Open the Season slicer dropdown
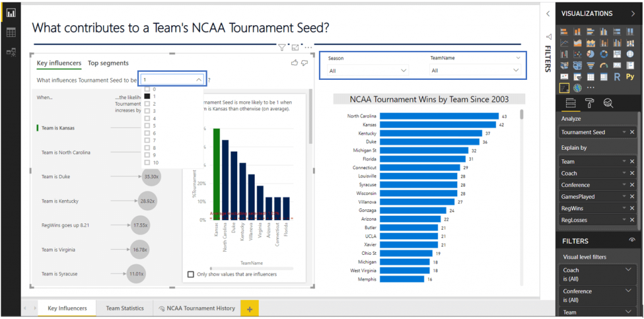Image resolution: width=644 pixels, height=319 pixels. point(404,71)
